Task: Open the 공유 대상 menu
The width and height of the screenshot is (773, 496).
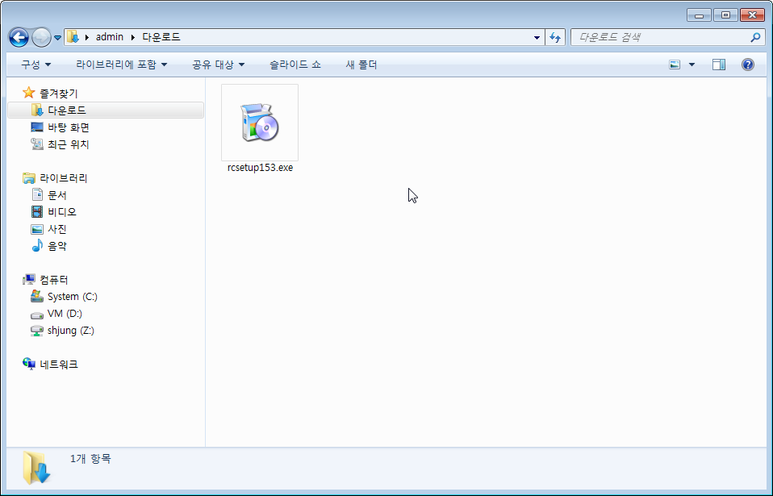Action: click(218, 65)
